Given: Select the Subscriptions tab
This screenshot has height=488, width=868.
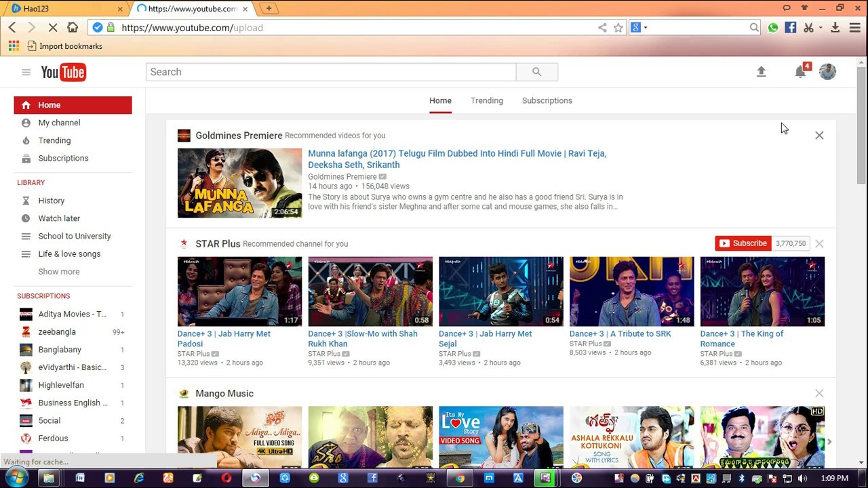Looking at the screenshot, I should [x=547, y=100].
